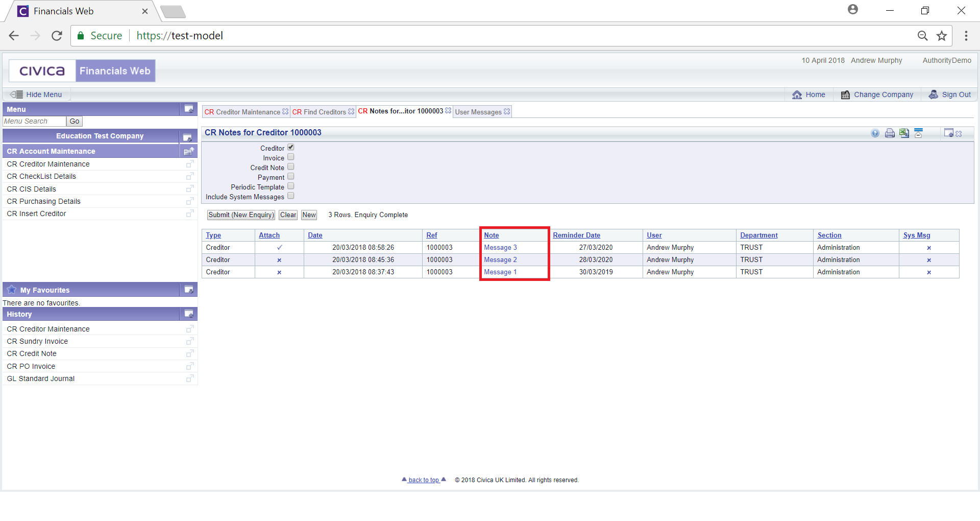Close the Financials Web browser tab
Screen dimensions: 980x521
145,11
